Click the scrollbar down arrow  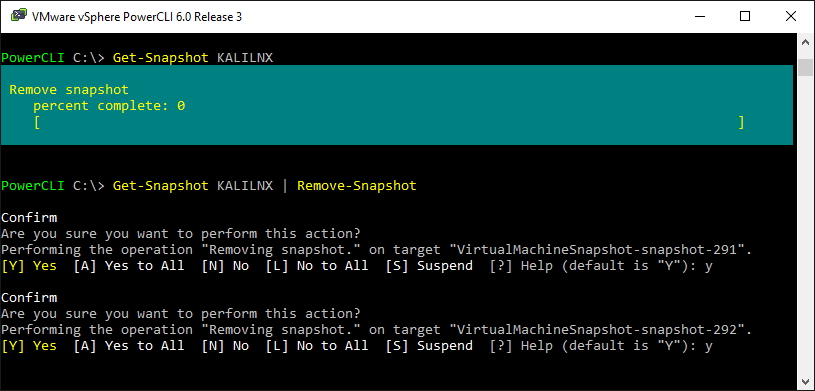pyautogui.click(x=805, y=383)
